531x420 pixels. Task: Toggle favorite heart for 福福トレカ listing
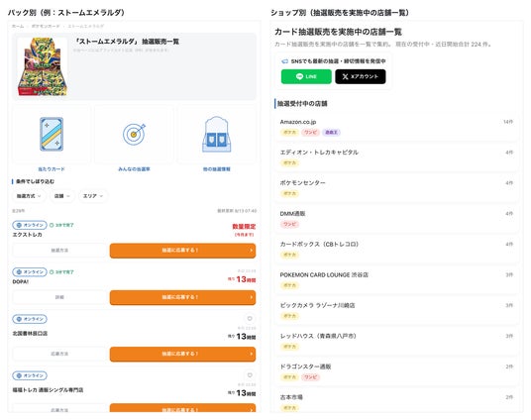(x=250, y=375)
